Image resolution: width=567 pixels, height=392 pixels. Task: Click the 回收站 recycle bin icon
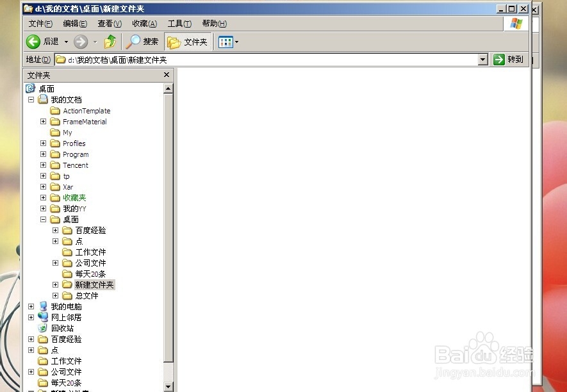43,328
